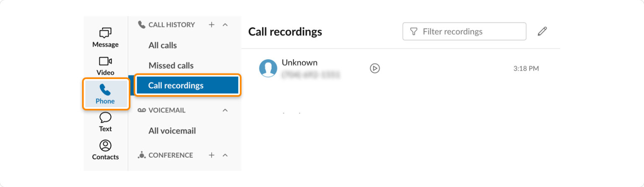The image size is (644, 187).
Task: Collapse the Voicemail section
Action: tap(225, 110)
